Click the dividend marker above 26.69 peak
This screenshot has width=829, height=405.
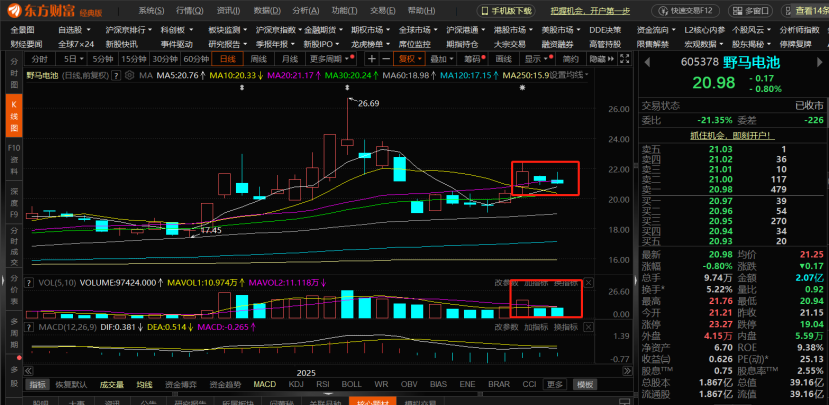347,88
